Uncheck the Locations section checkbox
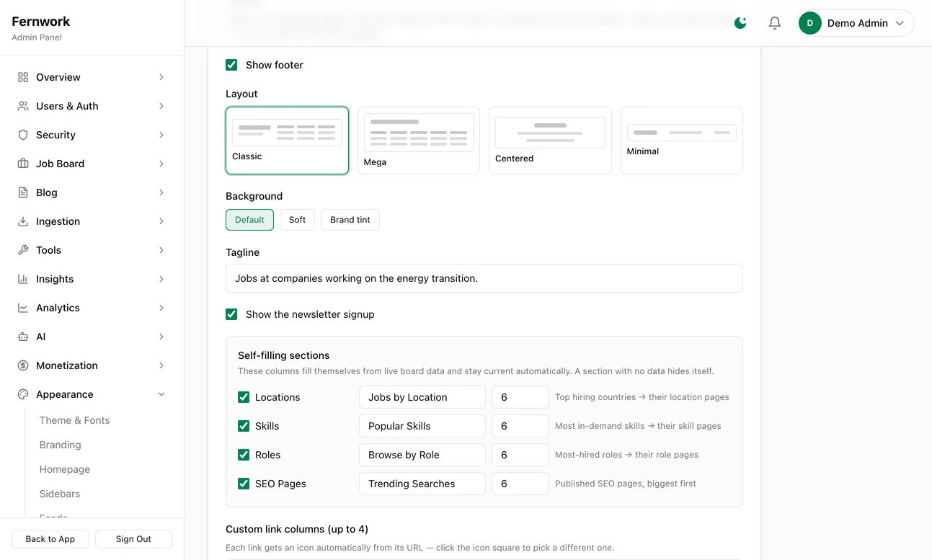This screenshot has height=560, width=932. [244, 397]
